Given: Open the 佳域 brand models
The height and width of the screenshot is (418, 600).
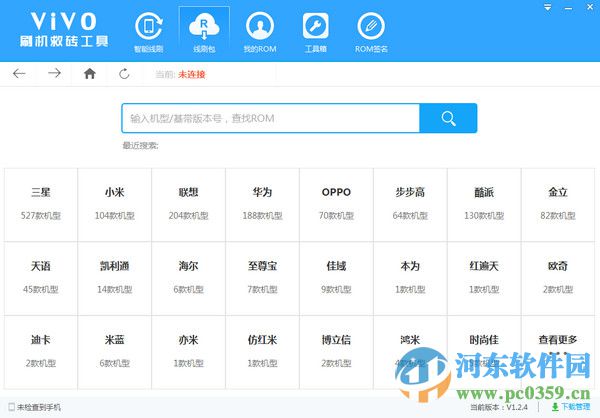Looking at the screenshot, I should (336, 279).
